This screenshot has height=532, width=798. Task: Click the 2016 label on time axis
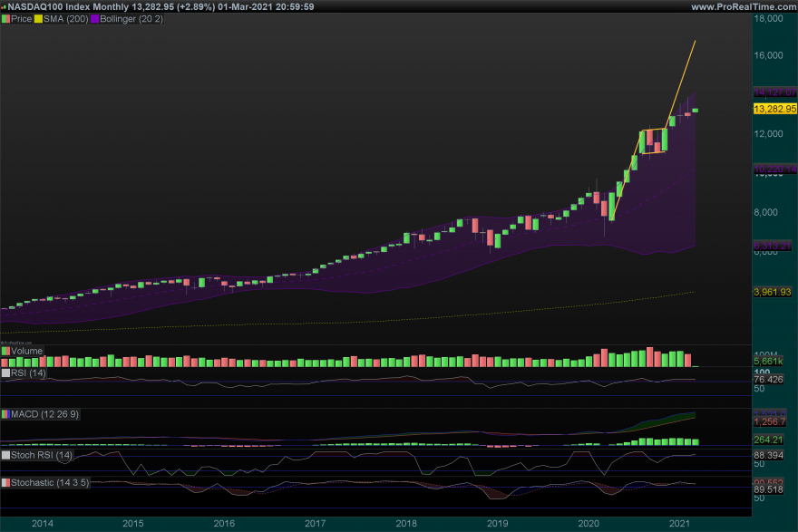[x=225, y=523]
